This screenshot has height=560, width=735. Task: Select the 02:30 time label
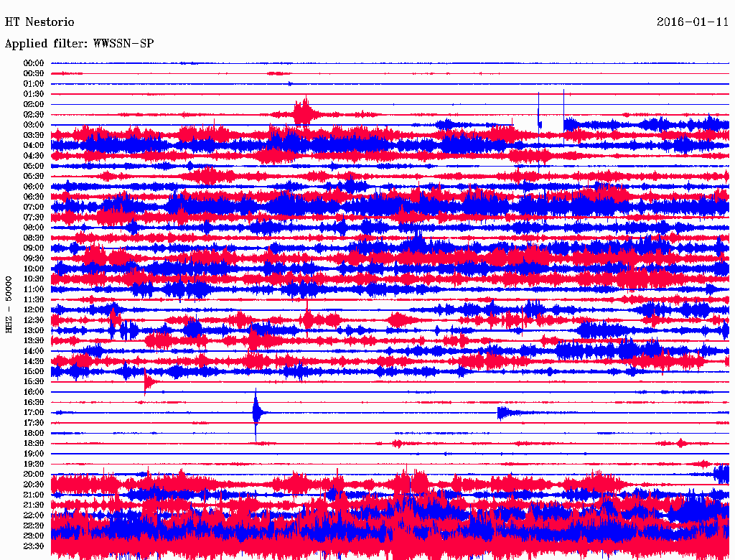(x=34, y=115)
